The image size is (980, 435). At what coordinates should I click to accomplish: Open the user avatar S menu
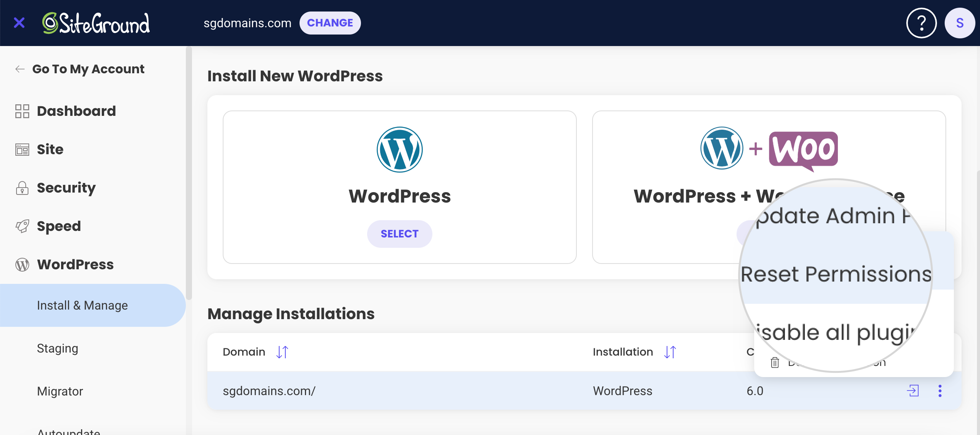960,23
